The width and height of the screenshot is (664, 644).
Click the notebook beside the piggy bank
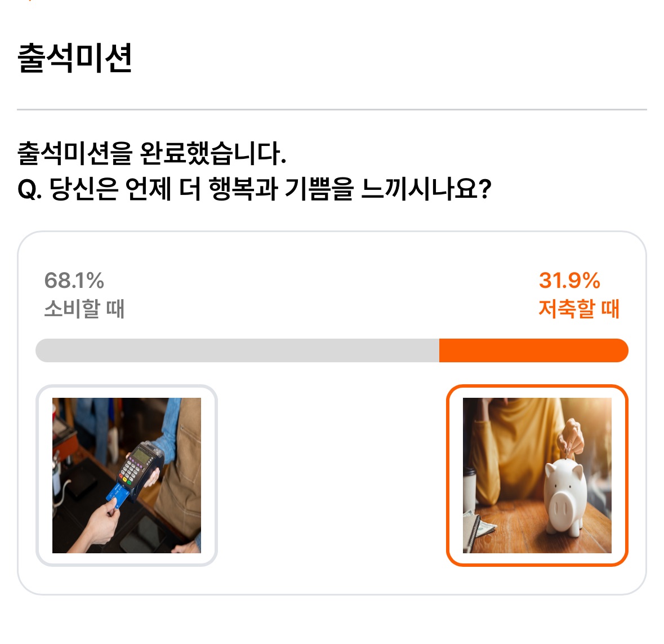[x=474, y=530]
